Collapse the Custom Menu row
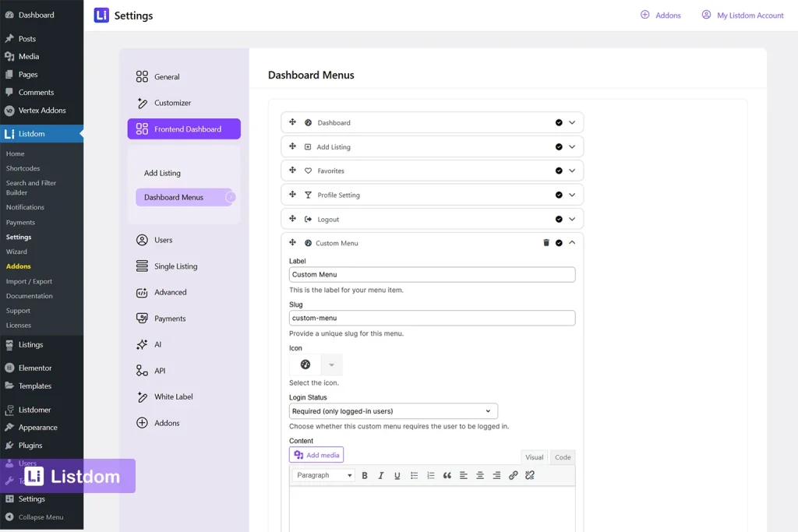This screenshot has height=532, width=798. pyautogui.click(x=572, y=242)
